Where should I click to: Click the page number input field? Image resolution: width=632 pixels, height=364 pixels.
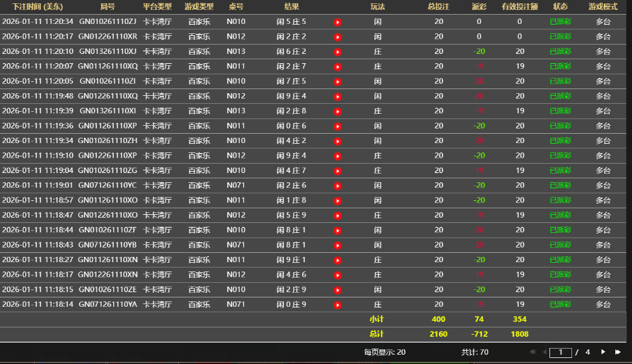[x=561, y=352]
